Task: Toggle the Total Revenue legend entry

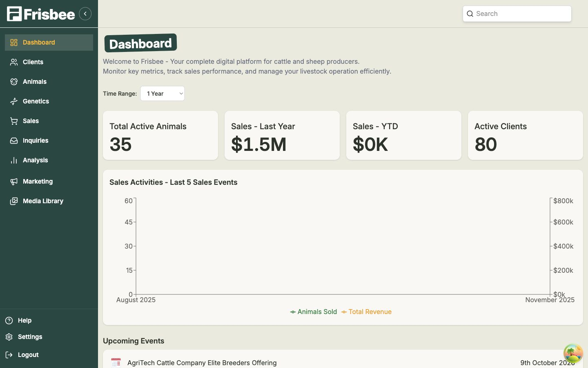Action: click(366, 312)
